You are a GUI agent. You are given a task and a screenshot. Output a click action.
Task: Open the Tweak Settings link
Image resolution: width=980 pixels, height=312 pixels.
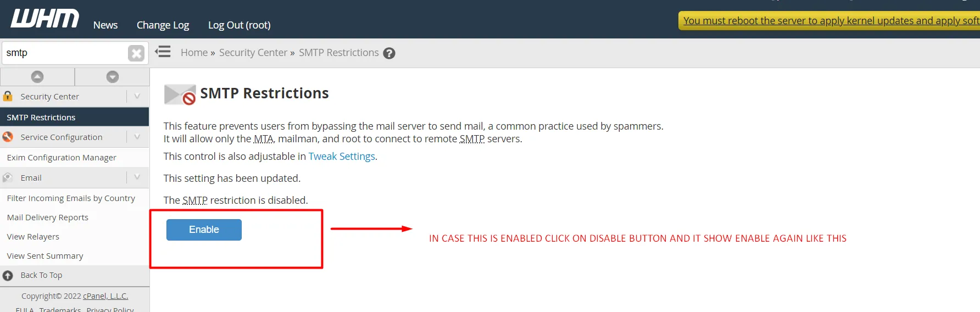coord(342,157)
